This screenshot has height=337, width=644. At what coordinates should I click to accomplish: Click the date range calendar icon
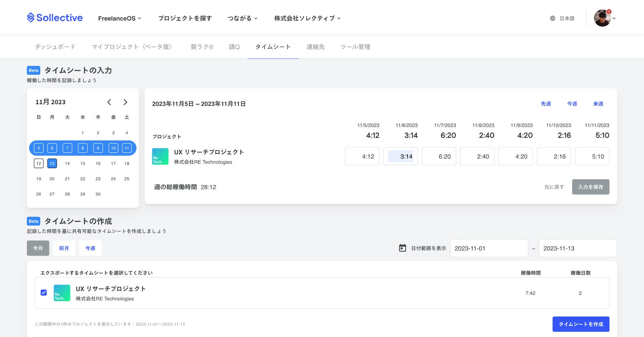point(402,248)
